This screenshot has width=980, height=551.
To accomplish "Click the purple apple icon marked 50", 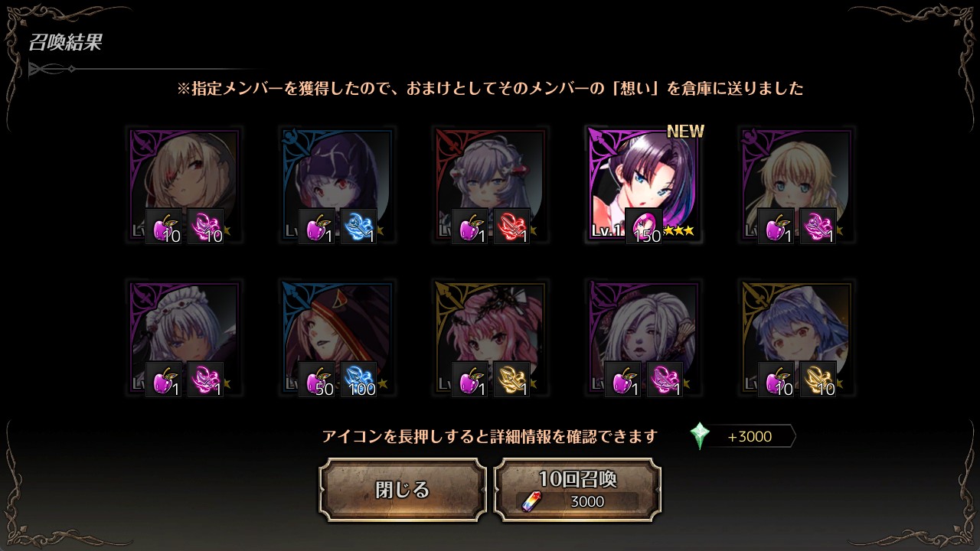I will coord(317,380).
